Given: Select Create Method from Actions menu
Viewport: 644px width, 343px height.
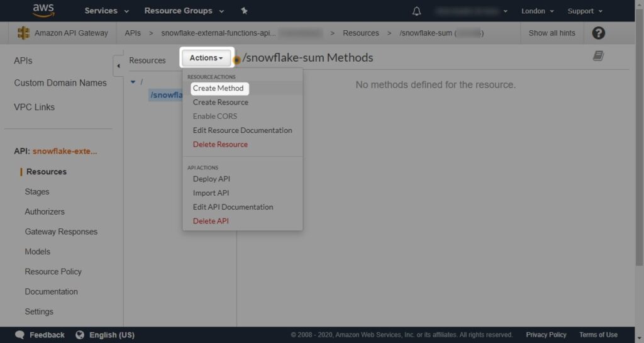Looking at the screenshot, I should tap(218, 88).
